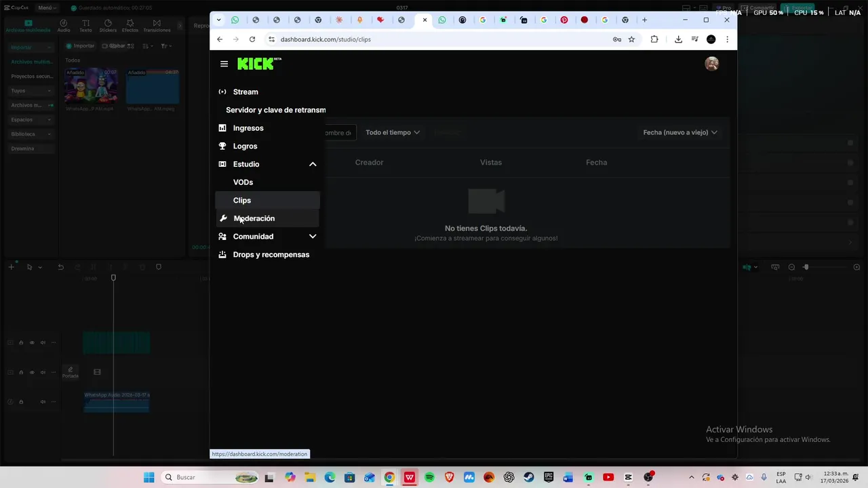Open Chrome password key icon
This screenshot has height=488, width=868.
[x=617, y=39]
